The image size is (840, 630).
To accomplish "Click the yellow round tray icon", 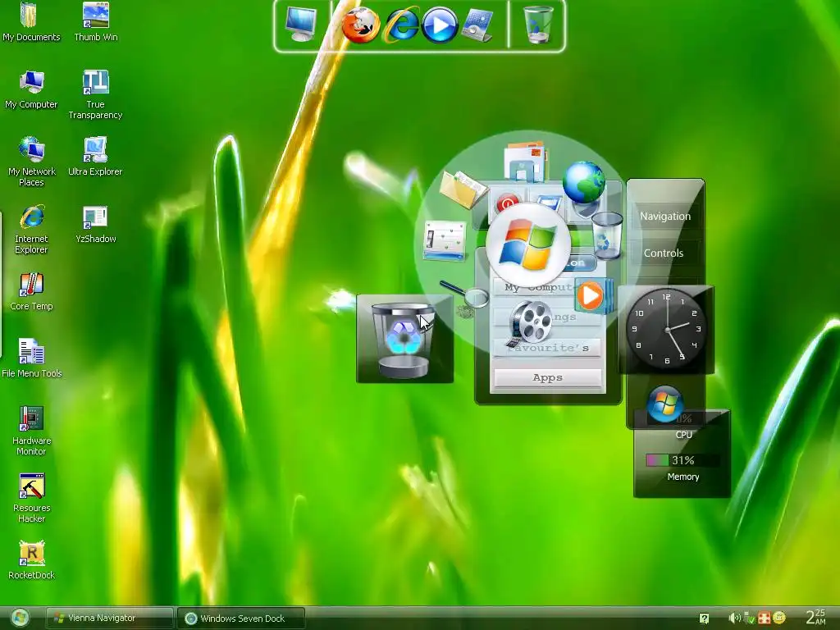I will [779, 619].
